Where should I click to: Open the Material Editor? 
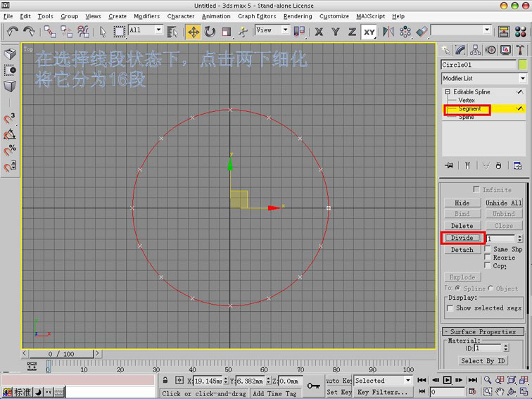pos(521,32)
